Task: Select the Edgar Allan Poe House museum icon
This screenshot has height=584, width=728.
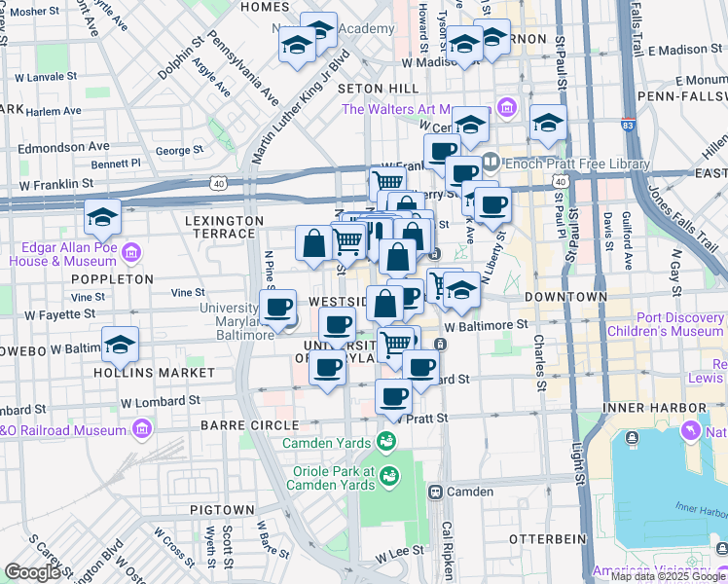Action: [x=131, y=254]
